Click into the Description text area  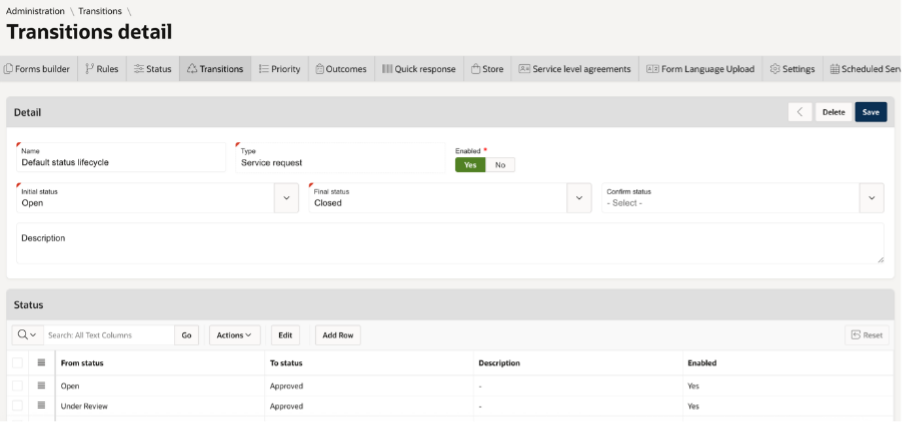tap(450, 243)
